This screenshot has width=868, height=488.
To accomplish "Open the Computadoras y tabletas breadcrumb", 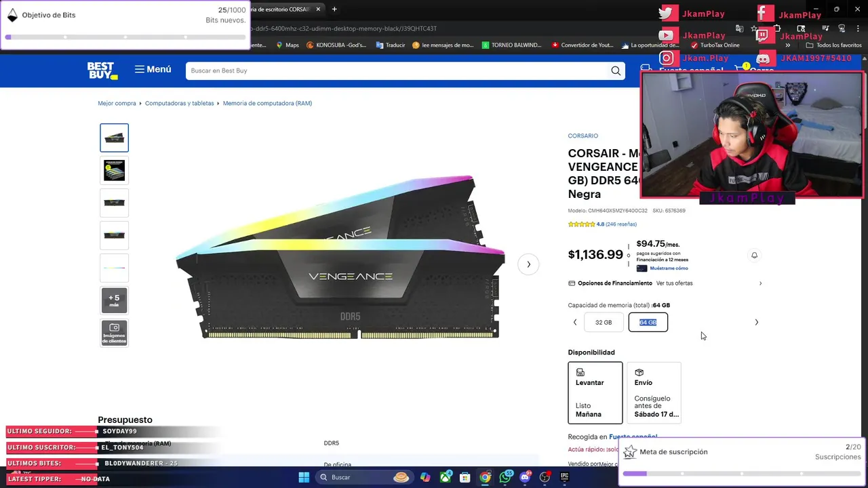I will [x=179, y=103].
